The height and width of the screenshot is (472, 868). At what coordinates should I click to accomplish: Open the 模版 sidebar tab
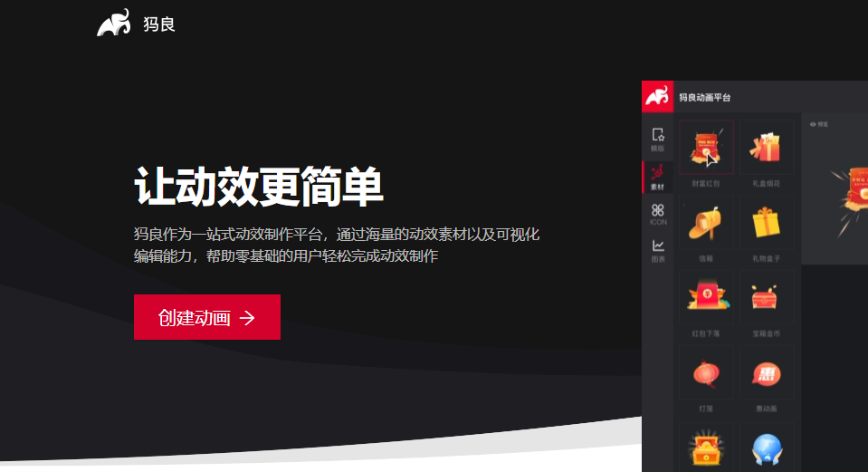[658, 140]
